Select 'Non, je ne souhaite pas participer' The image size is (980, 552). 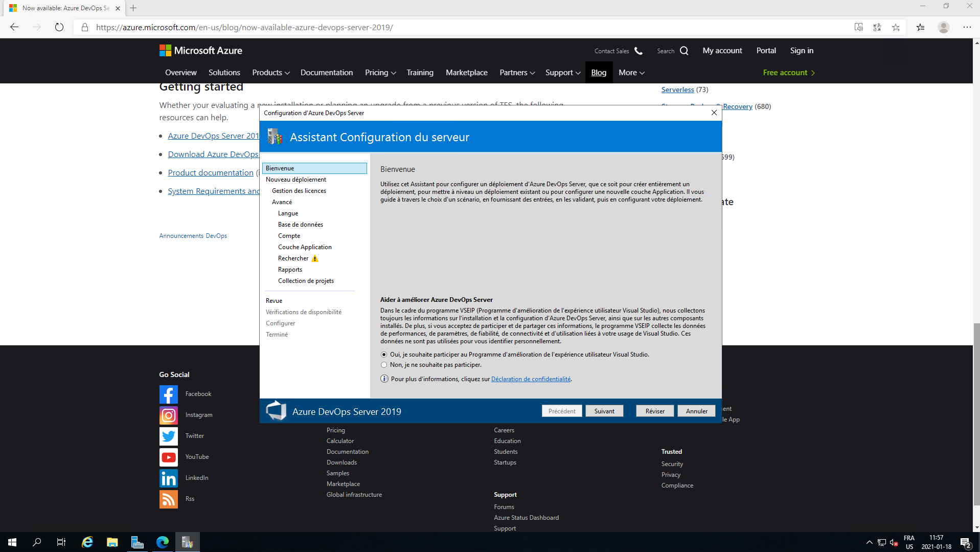[x=384, y=365]
